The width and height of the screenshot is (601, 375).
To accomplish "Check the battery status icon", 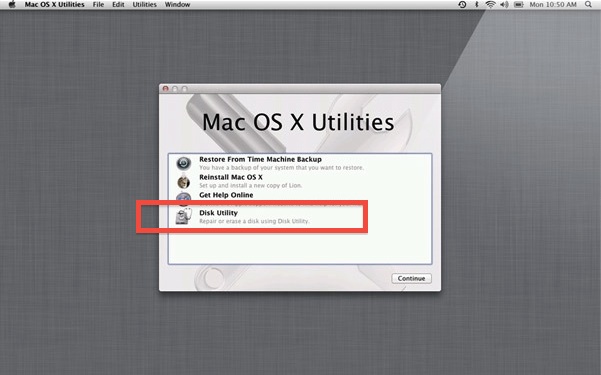I will pos(519,5).
